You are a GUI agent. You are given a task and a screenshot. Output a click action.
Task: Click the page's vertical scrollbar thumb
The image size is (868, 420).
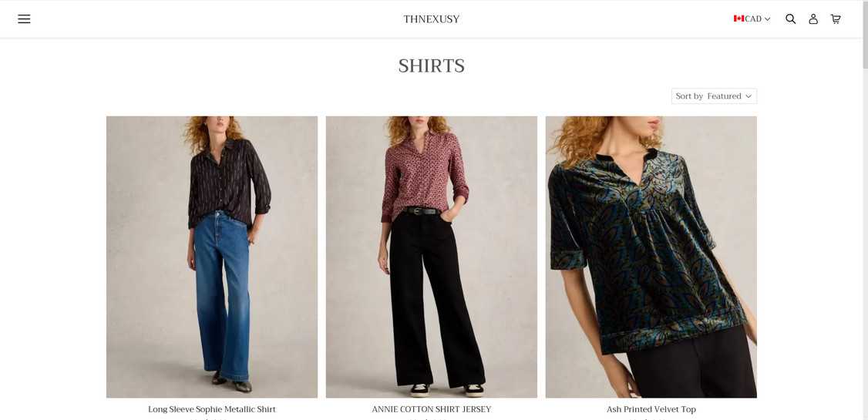(865, 35)
